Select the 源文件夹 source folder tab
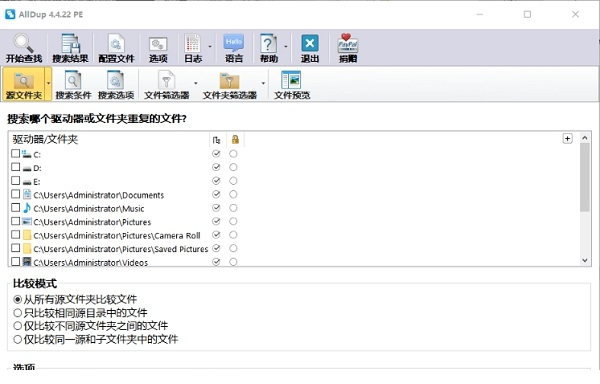Image resolution: width=600 pixels, height=384 pixels. pos(24,84)
